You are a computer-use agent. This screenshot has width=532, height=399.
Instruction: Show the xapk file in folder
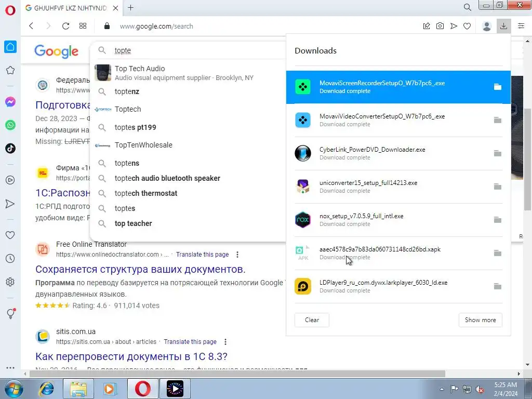[x=497, y=253]
